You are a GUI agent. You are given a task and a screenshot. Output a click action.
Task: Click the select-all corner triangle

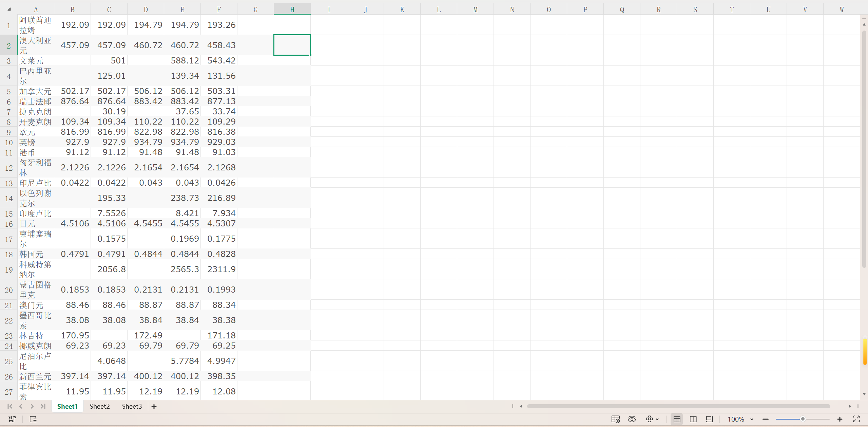[x=9, y=10]
